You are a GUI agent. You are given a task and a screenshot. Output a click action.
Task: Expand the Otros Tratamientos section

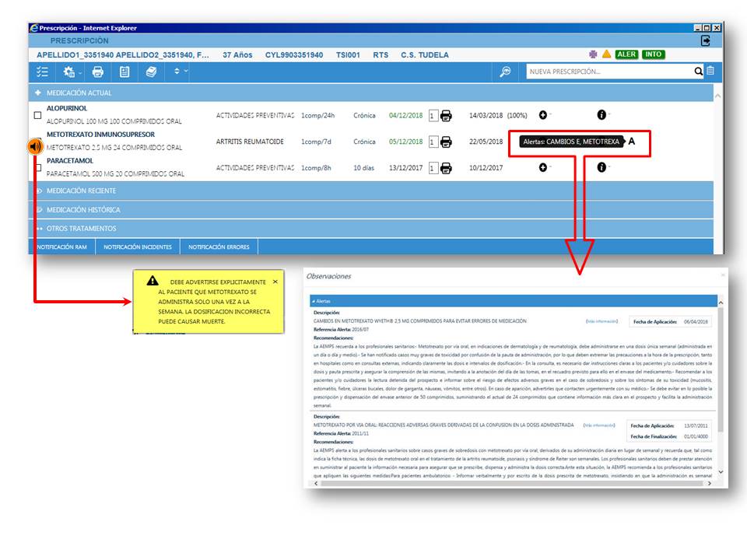[x=81, y=229]
